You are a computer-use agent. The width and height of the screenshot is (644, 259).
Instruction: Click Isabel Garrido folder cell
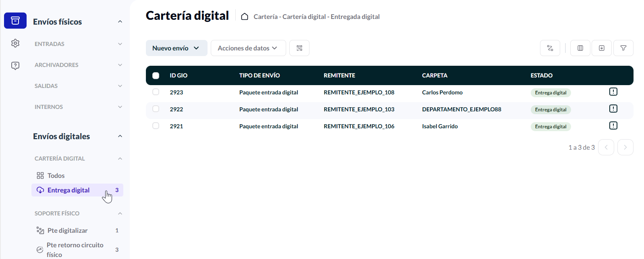tap(440, 126)
